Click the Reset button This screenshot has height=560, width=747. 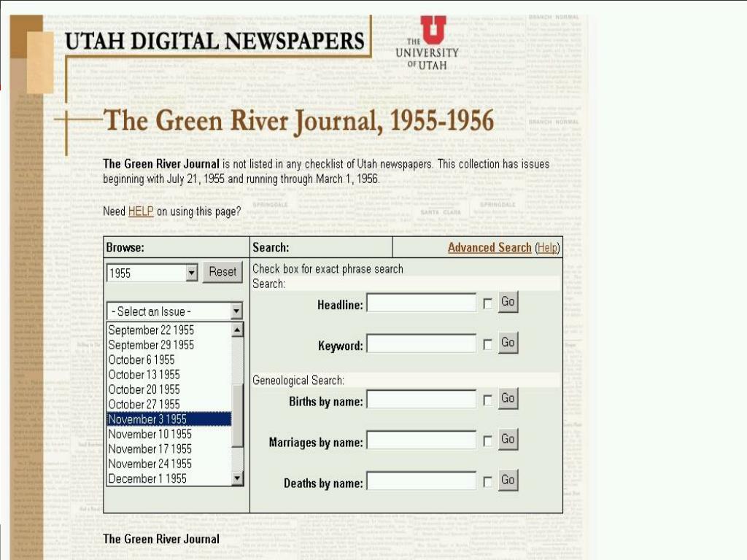222,272
